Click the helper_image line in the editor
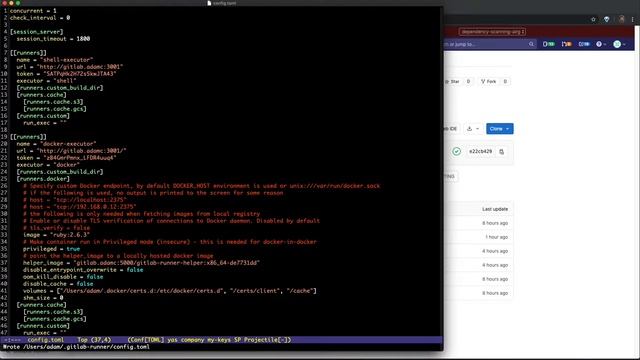Image resolution: width=640 pixels, height=360 pixels. (141, 262)
